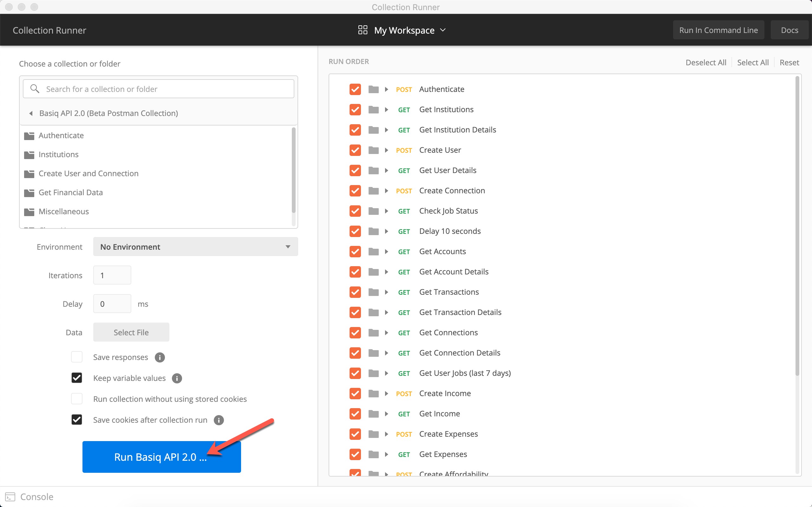Click the search magnifier icon in collection search
The height and width of the screenshot is (507, 812).
35,89
